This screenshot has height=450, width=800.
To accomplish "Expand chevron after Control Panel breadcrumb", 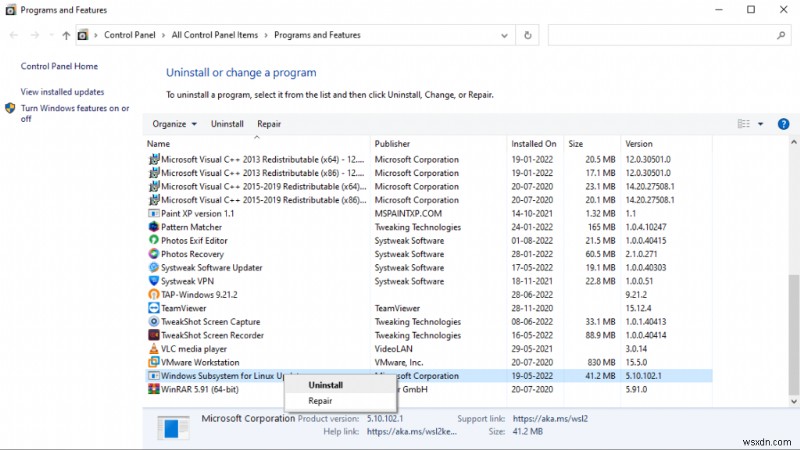I will point(163,35).
